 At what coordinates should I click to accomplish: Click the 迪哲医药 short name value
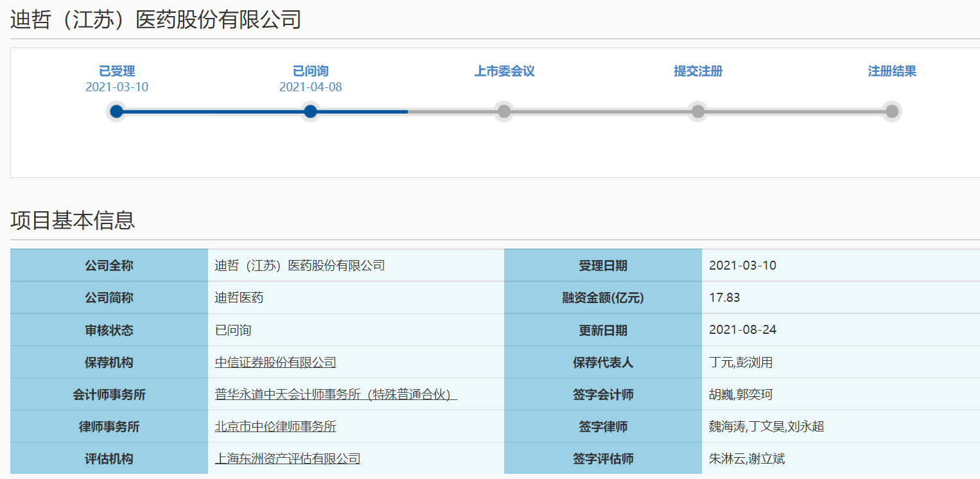[x=239, y=297]
